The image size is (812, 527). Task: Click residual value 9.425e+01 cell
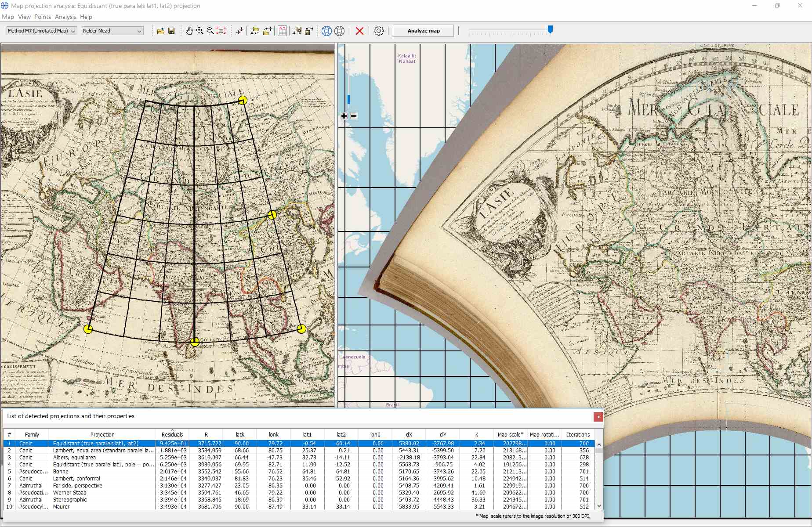[x=173, y=444]
